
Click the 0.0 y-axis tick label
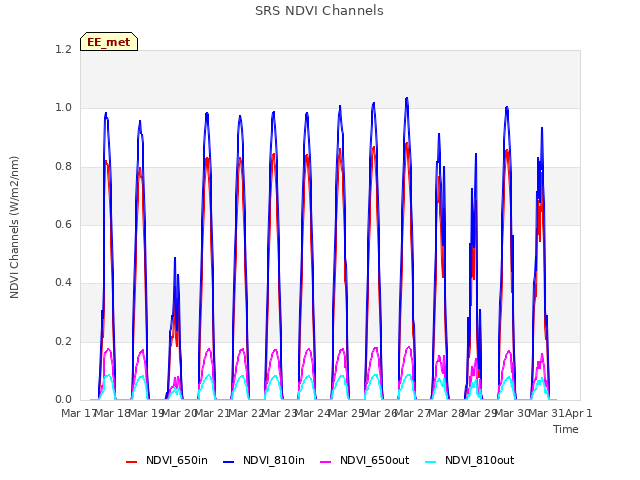[63, 400]
